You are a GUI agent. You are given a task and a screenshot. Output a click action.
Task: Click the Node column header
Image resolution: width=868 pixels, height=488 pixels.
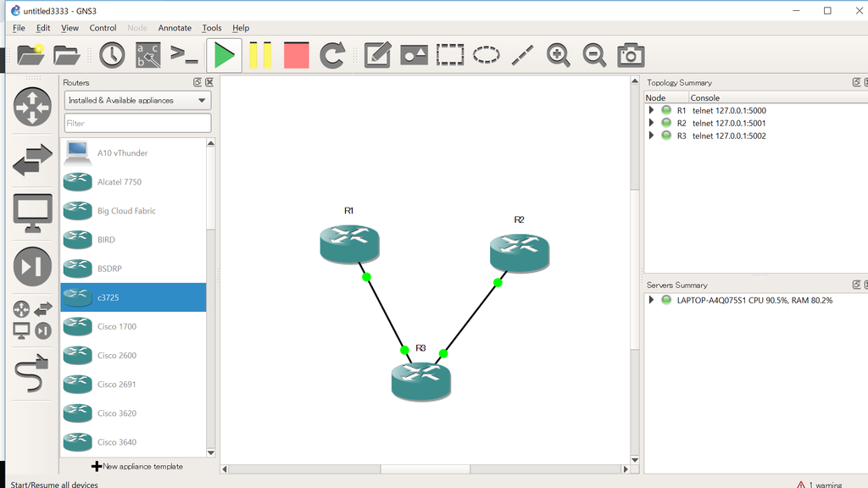666,98
